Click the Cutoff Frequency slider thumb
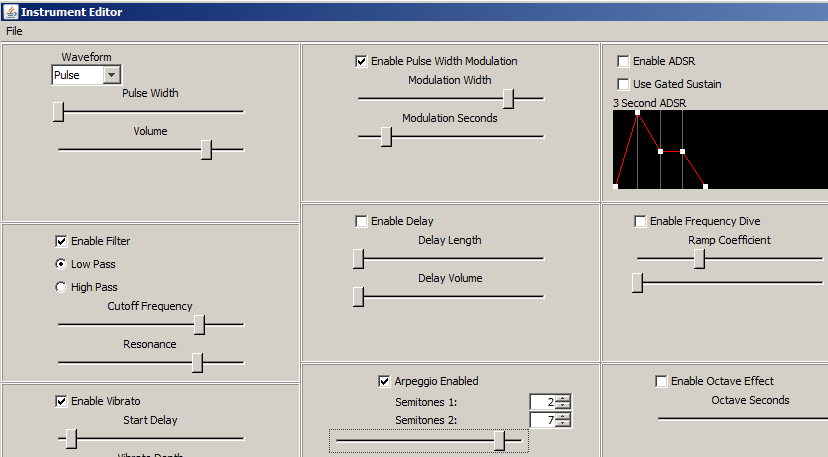Image resolution: width=828 pixels, height=457 pixels. coord(199,324)
